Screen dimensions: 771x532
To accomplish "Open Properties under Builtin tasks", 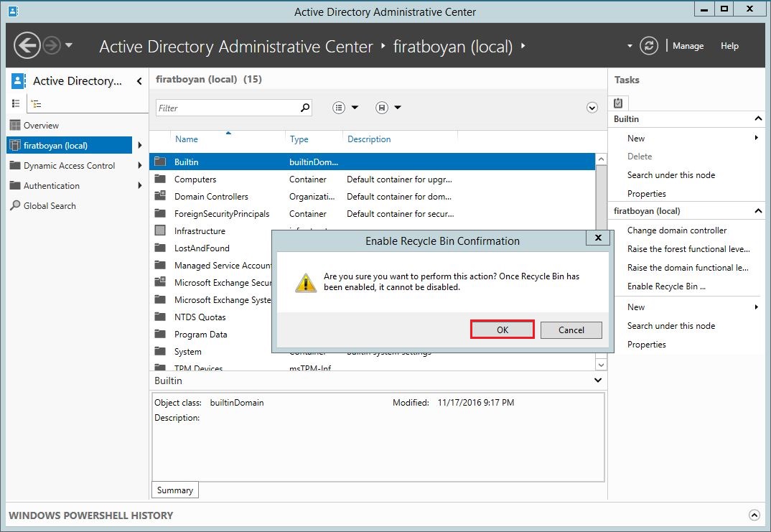I will click(647, 194).
